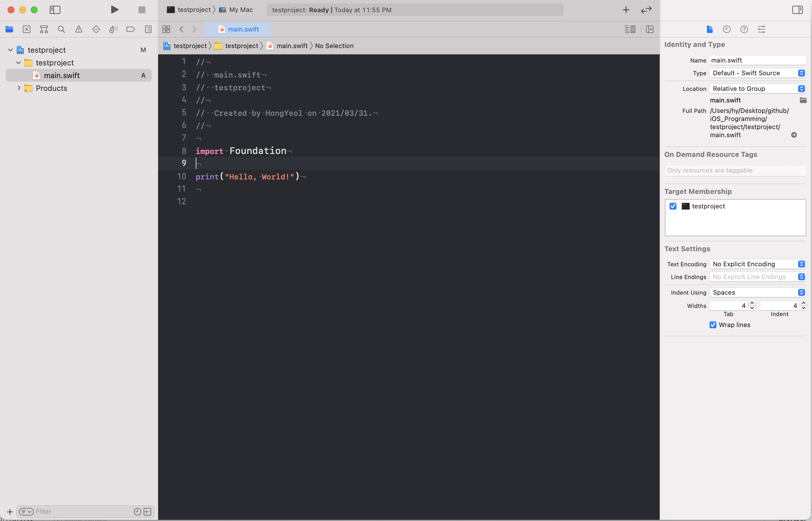Screen dimensions: 812x521
Task: Expand the Products folder
Action: (19, 88)
